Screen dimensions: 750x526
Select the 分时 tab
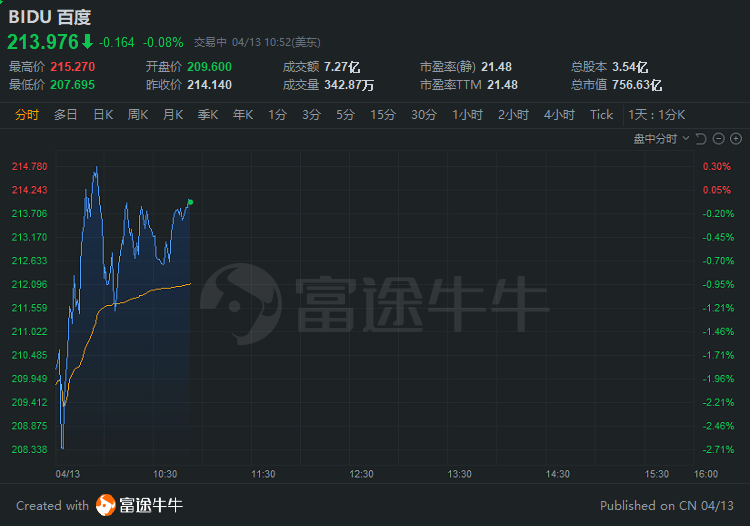(x=27, y=115)
